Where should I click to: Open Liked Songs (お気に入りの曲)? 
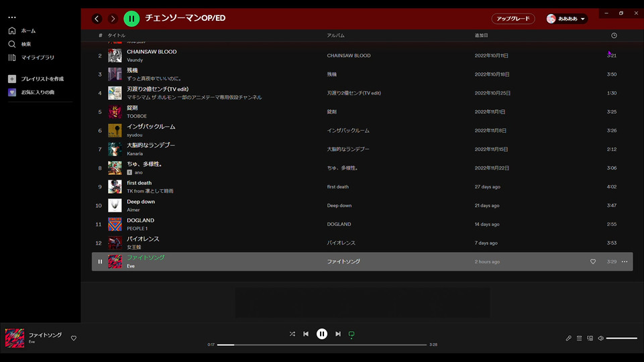(38, 93)
